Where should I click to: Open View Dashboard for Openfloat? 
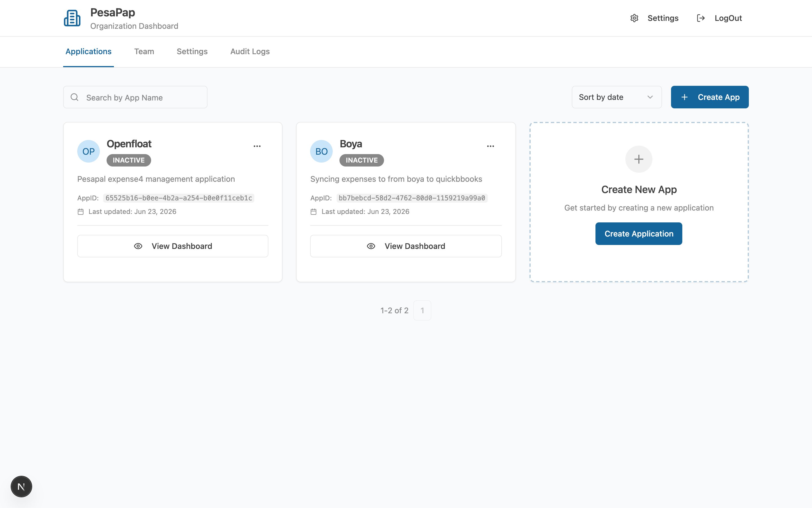coord(173,246)
